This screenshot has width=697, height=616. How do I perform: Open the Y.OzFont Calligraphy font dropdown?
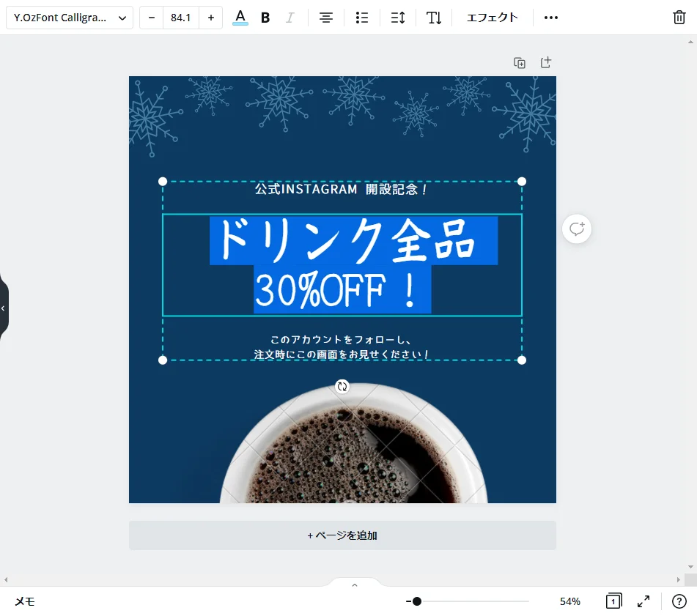point(70,18)
